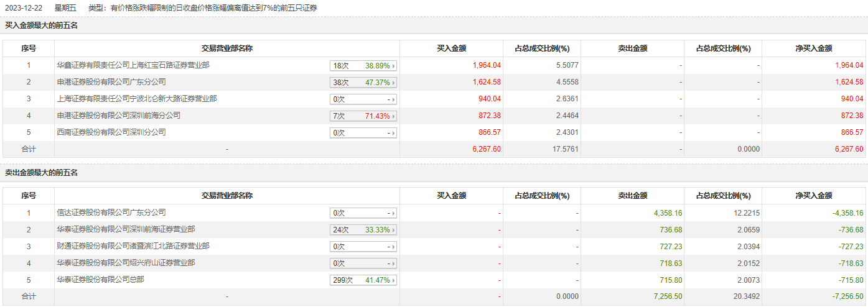Screen dimensions: 868x307
Task: Select net buy value -4,358.16
Action: click(847, 212)
